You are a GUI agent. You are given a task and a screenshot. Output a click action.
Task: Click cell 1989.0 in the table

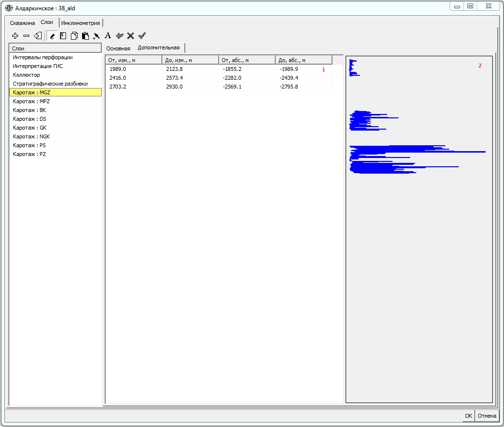coord(134,69)
